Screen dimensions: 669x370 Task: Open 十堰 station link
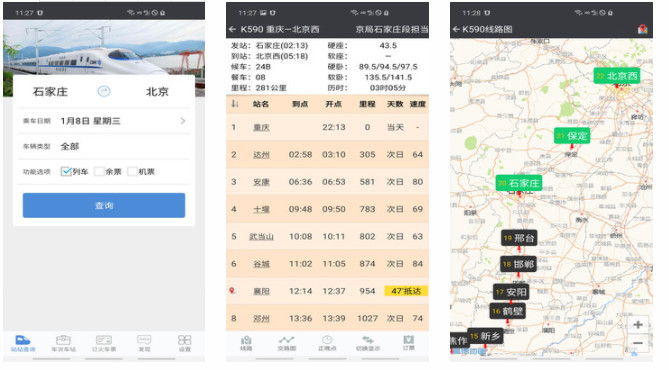click(x=261, y=209)
